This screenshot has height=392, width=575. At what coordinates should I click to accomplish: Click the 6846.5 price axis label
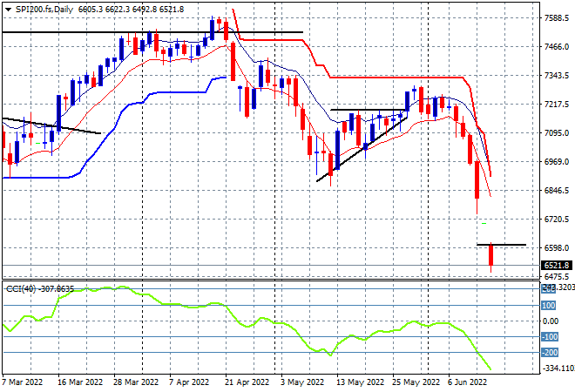click(x=557, y=191)
